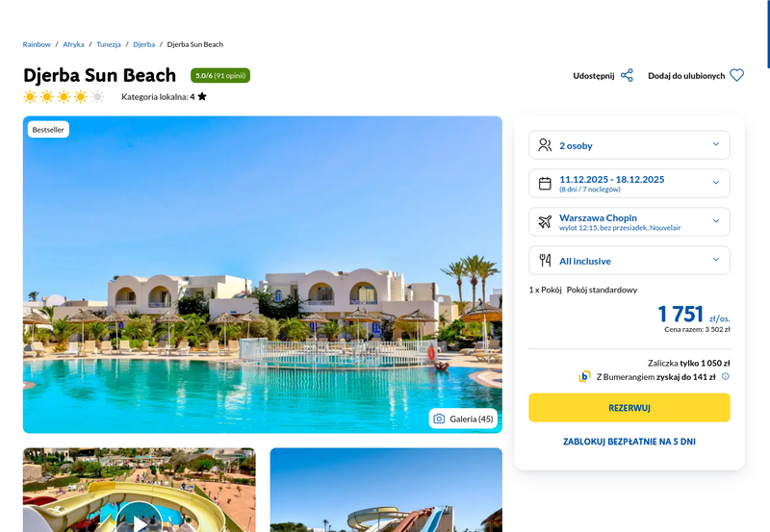Click the share icon next to Udostępnij
The height and width of the screenshot is (532, 770).
tap(627, 76)
